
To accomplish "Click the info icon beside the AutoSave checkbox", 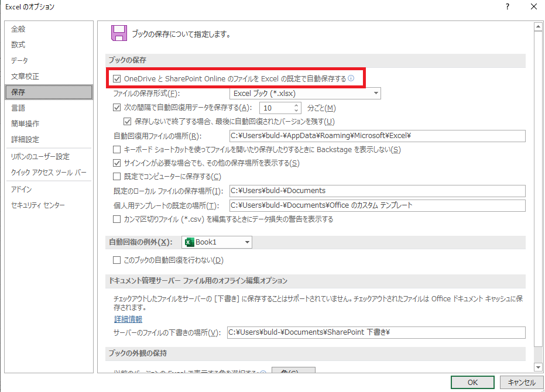I will coord(351,78).
